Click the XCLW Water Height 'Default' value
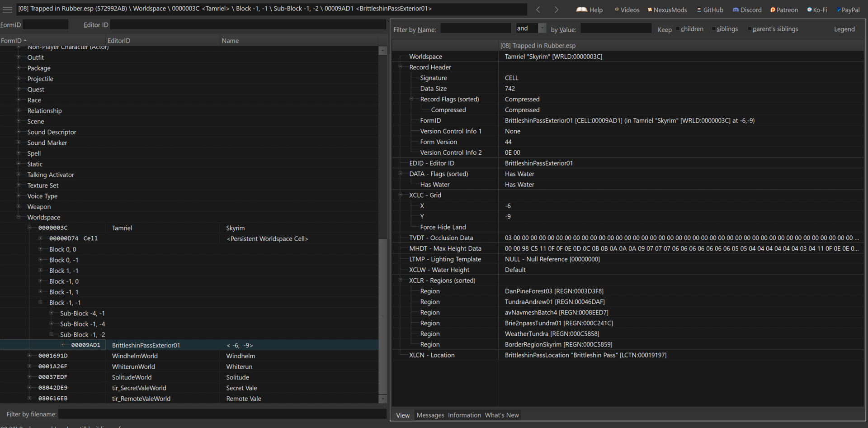Image resolution: width=868 pixels, height=428 pixels. tap(515, 270)
